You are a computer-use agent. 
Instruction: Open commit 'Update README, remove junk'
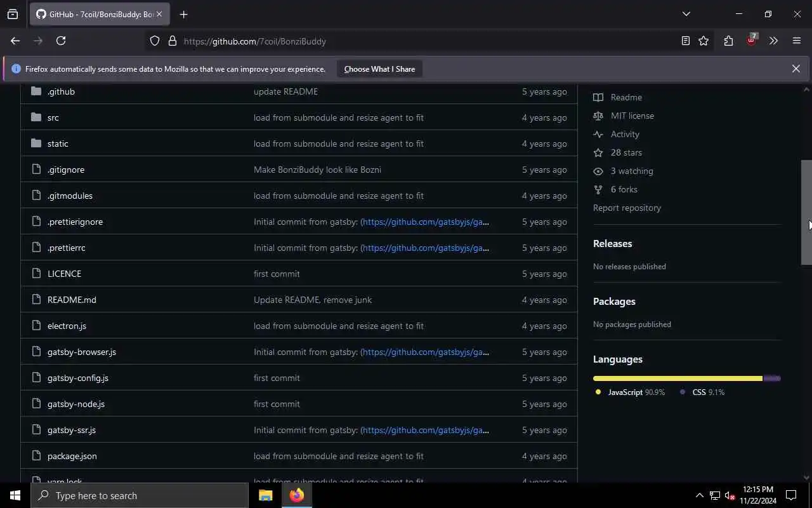pos(313,300)
